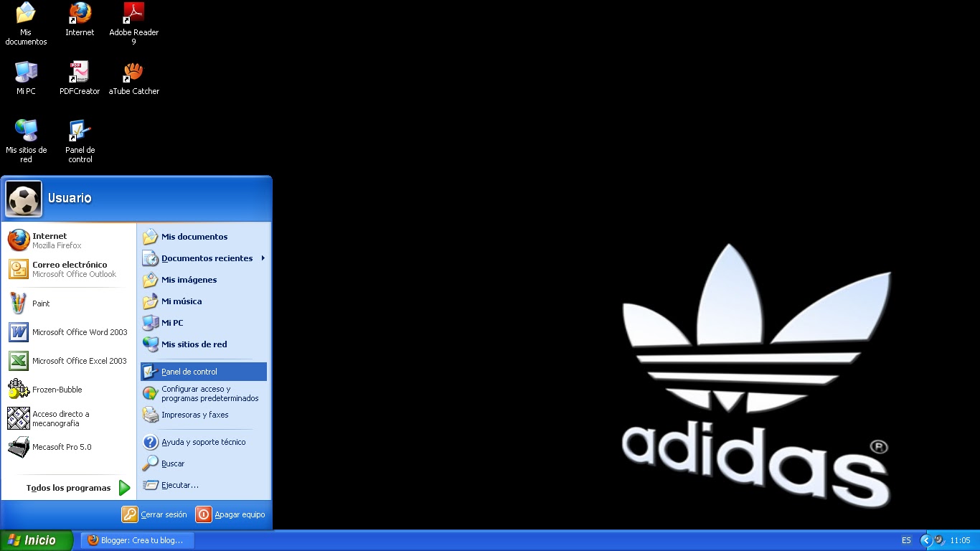Click the blue help question mark icon
The width and height of the screenshot is (980, 551).
click(150, 442)
